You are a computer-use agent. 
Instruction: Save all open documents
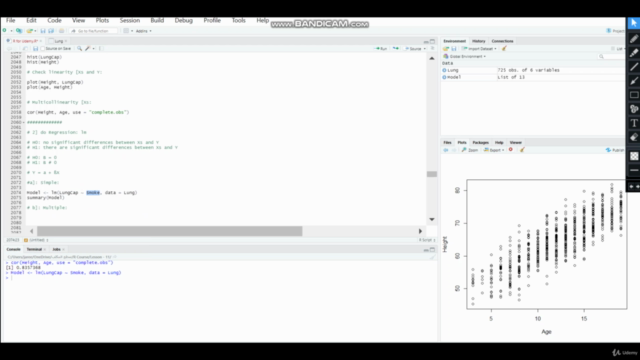51,31
